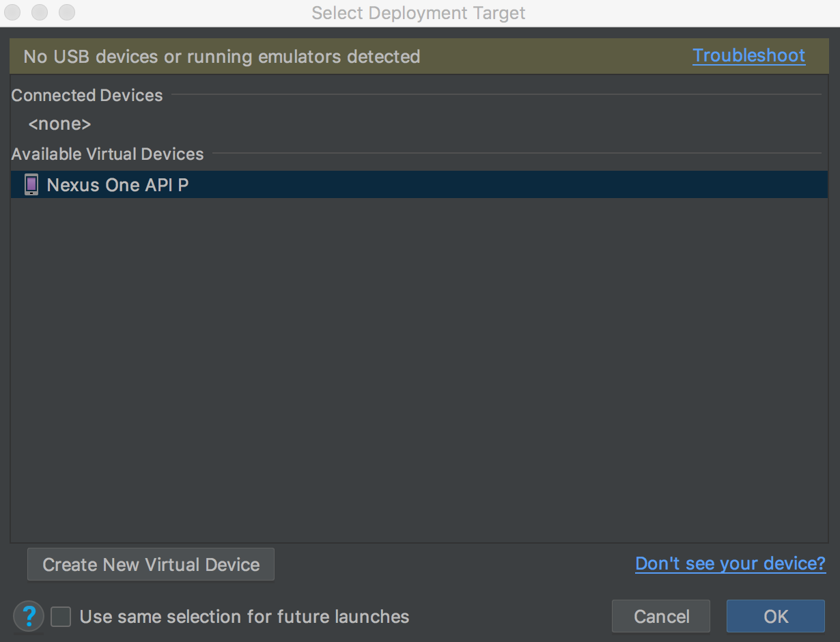Click the phone icon next to Nexus One API P
The width and height of the screenshot is (840, 642).
[30, 184]
